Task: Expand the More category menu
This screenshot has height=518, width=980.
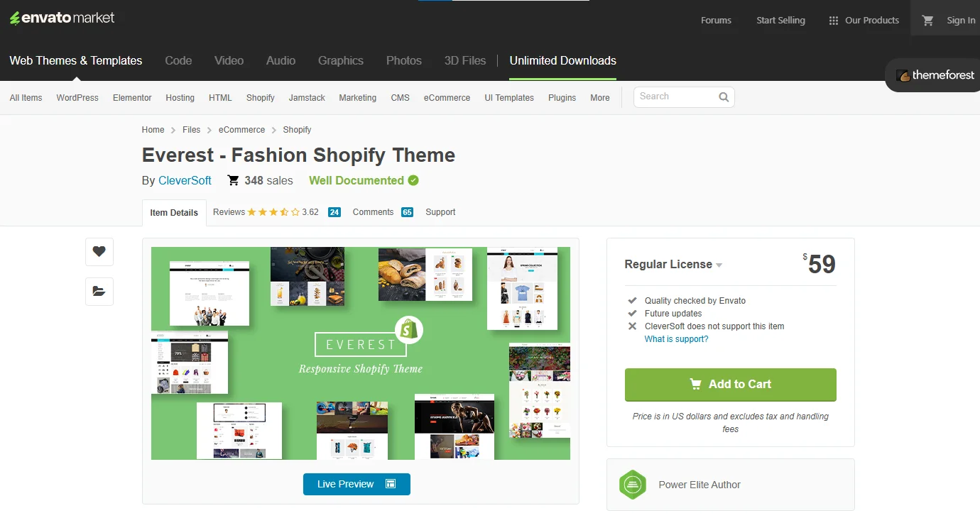Action: tap(600, 98)
